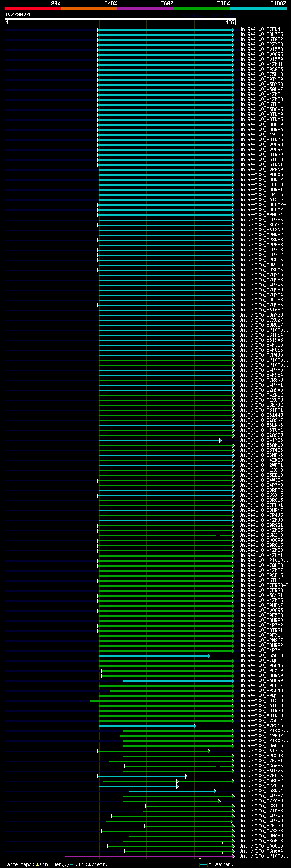The height and width of the screenshot is (868, 291).
Task: Click the purple ~60% identity legend segment
Action: [145, 8]
